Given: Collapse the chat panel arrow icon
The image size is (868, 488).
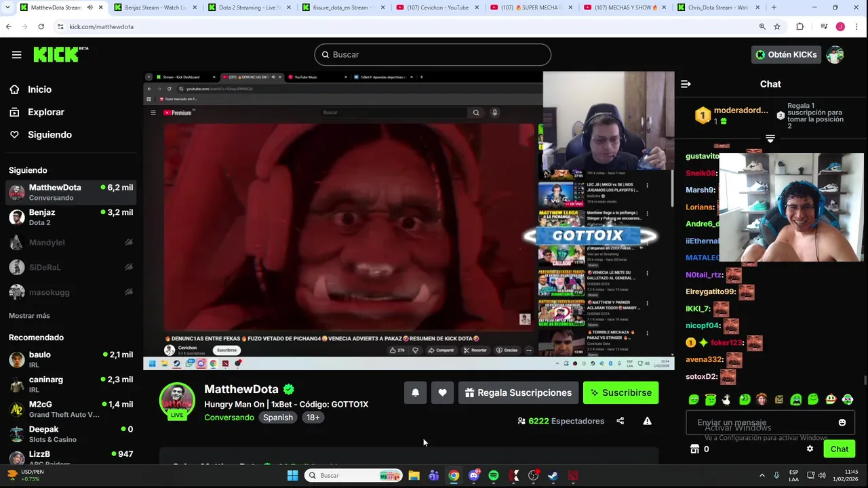Looking at the screenshot, I should (x=686, y=84).
